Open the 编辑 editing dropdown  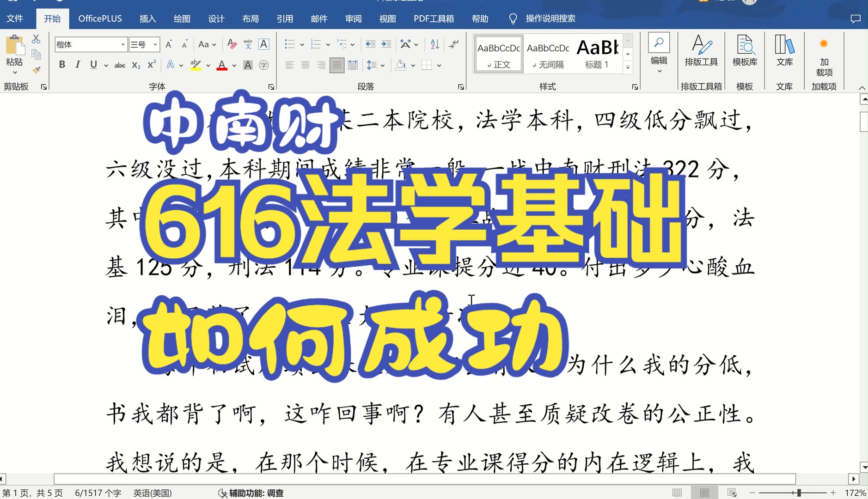pos(659,53)
